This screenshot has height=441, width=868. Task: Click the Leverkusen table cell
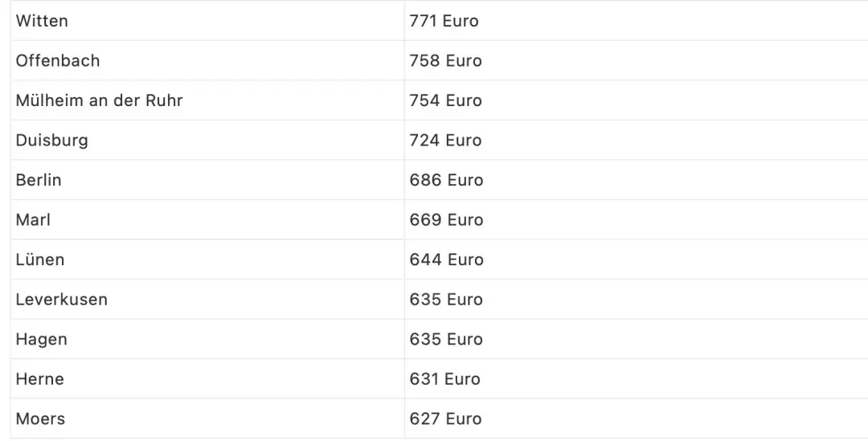coord(62,299)
